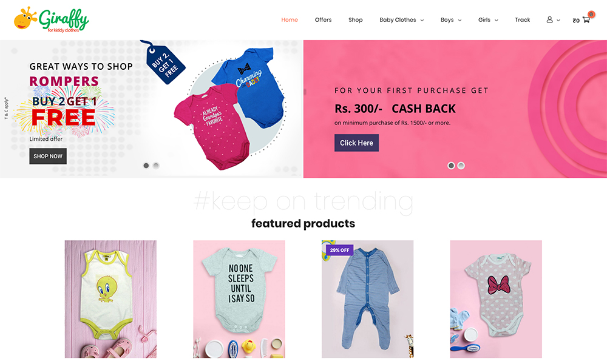Click the SHOP NOW button
The image size is (607, 364).
point(48,157)
